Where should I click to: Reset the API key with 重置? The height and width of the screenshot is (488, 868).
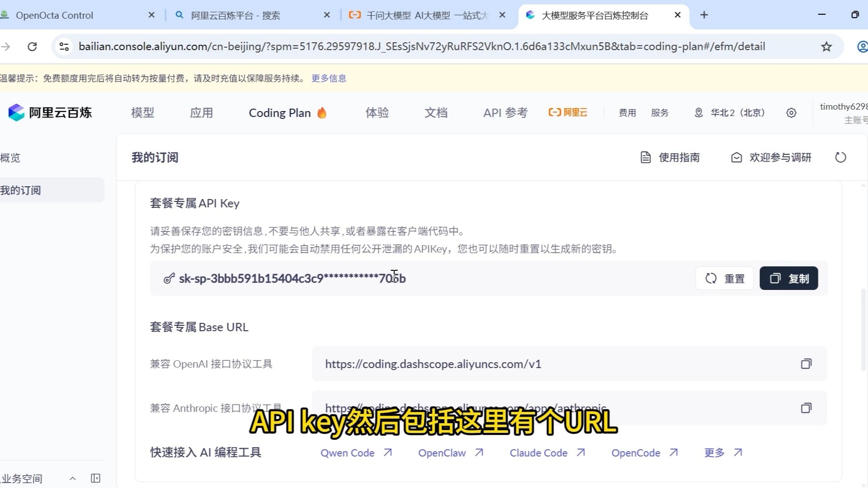tap(725, 279)
